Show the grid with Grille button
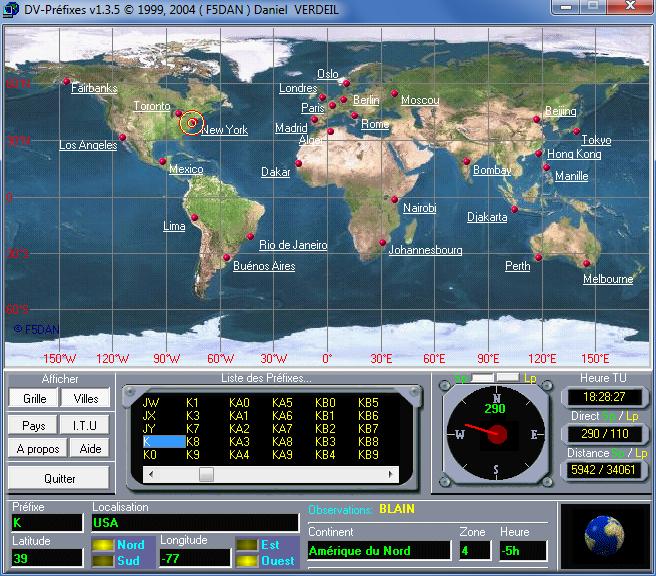The width and height of the screenshot is (656, 576). click(35, 398)
